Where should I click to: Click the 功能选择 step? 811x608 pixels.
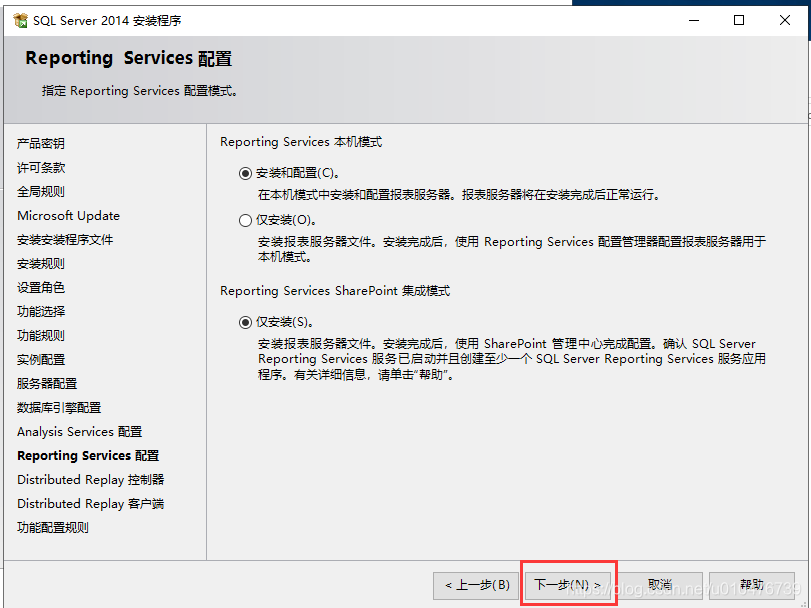click(x=41, y=312)
